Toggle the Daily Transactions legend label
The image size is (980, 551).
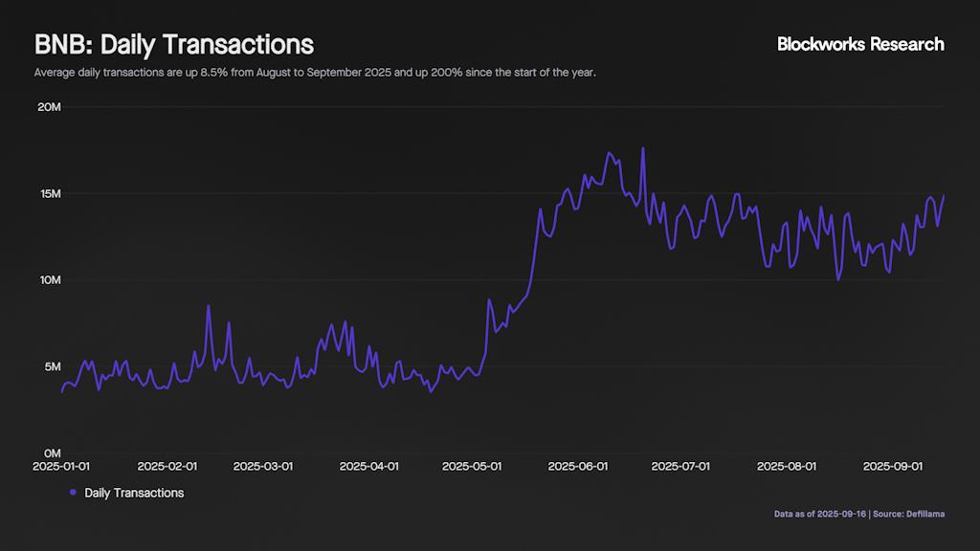tap(134, 493)
